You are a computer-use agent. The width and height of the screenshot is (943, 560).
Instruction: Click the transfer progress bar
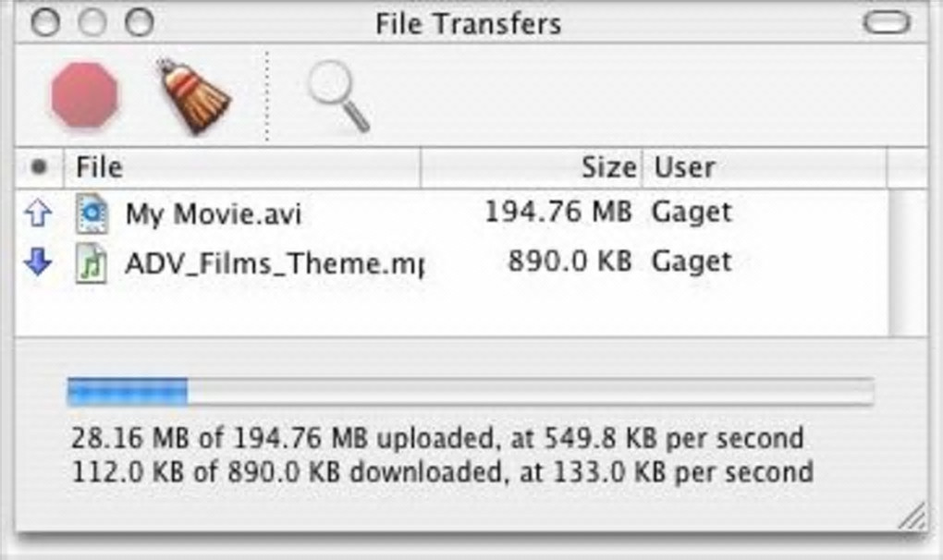tap(470, 392)
